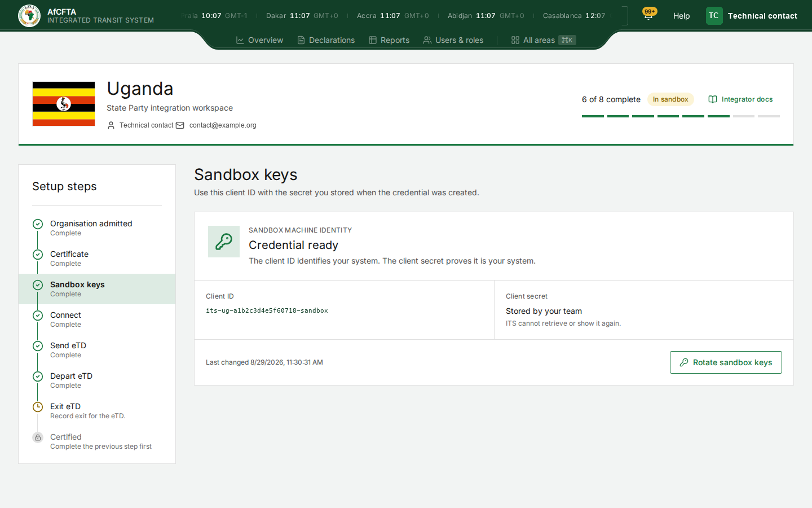Image resolution: width=812 pixels, height=508 pixels.
Task: Select the Certified setup step
Action: point(97,441)
